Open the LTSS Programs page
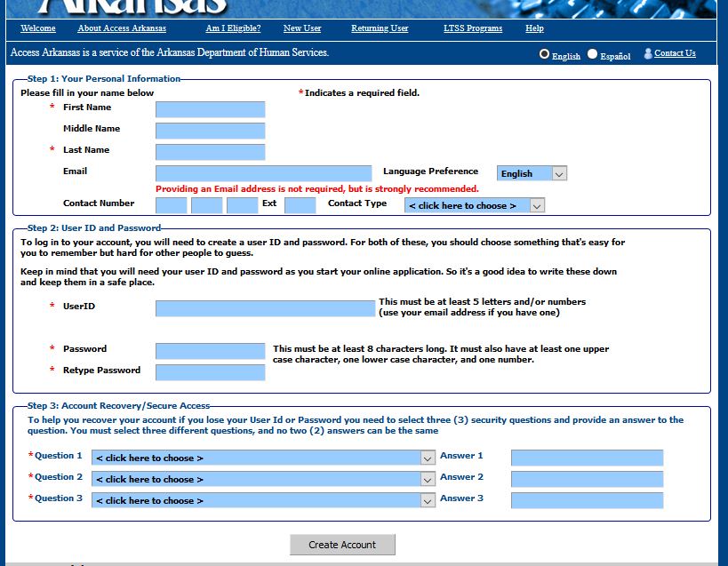728x566 pixels. [x=473, y=28]
